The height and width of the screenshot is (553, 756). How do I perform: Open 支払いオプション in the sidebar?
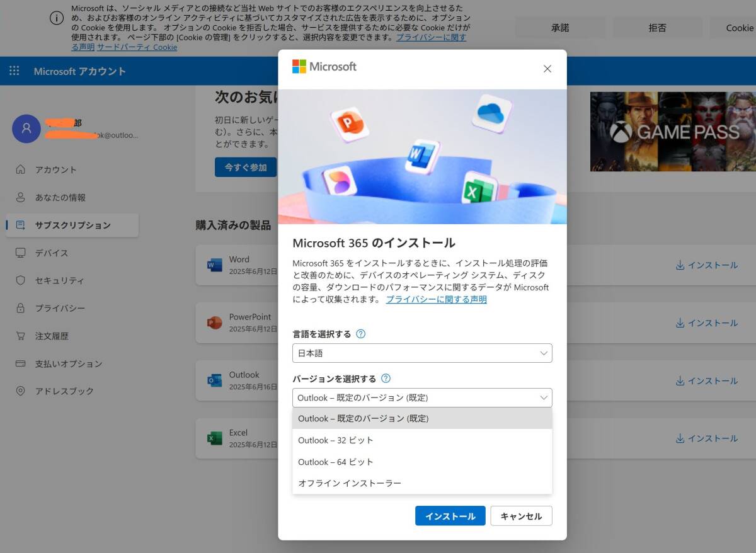[72, 363]
